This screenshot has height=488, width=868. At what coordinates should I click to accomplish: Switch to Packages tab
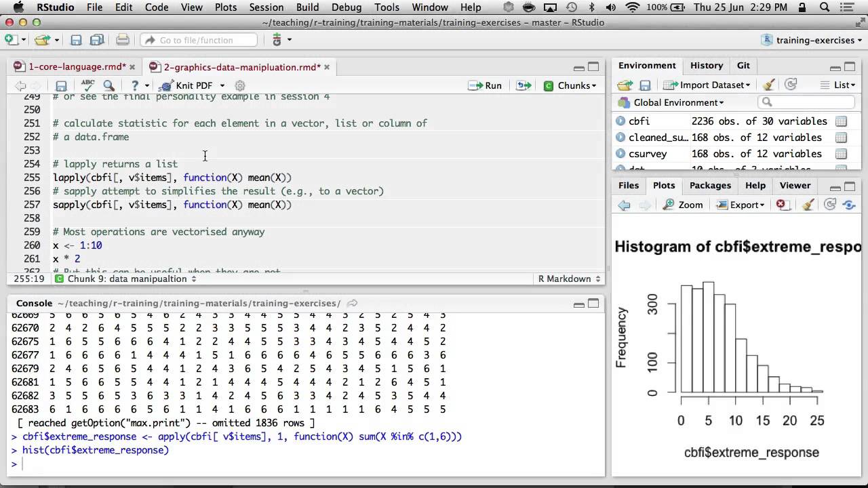pos(710,186)
